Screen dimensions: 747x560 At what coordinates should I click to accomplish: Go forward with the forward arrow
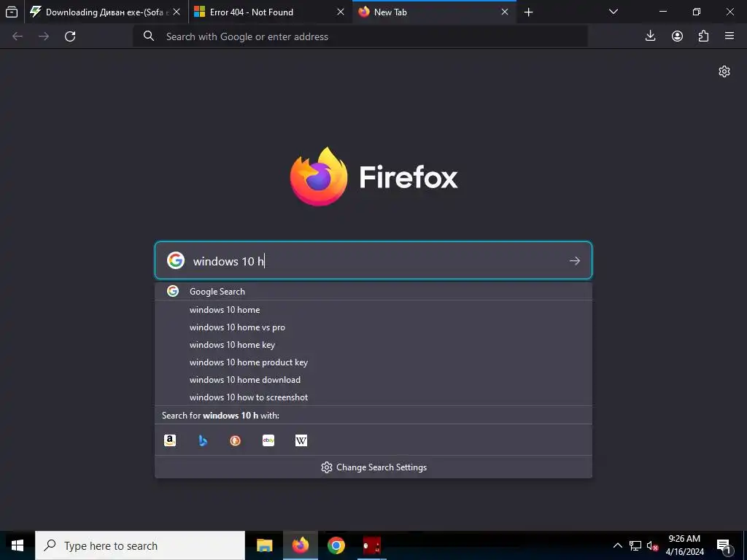tap(44, 36)
